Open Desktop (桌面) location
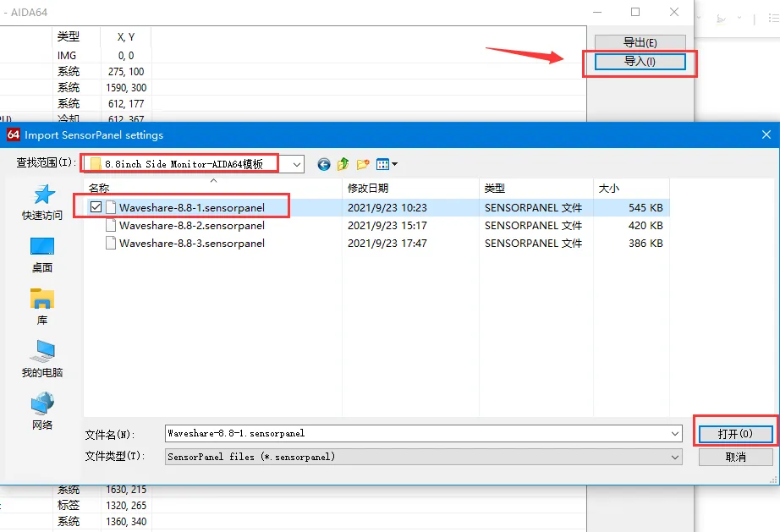 pyautogui.click(x=42, y=255)
